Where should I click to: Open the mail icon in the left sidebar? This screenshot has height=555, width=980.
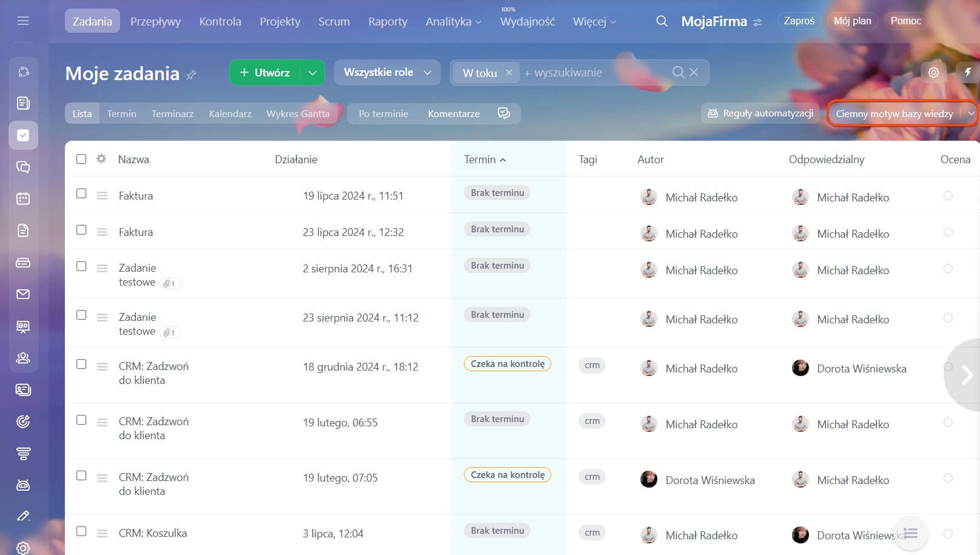click(x=23, y=294)
